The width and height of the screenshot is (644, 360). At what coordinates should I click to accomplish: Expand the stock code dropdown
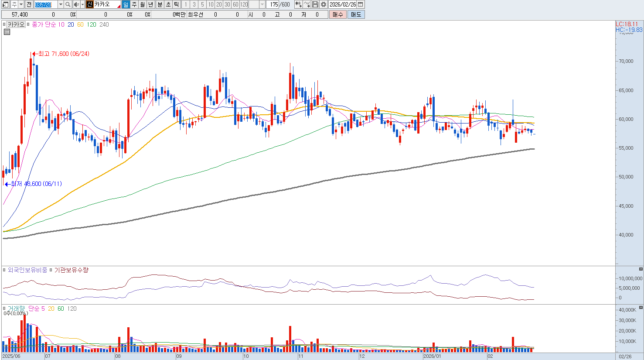[x=61, y=4]
